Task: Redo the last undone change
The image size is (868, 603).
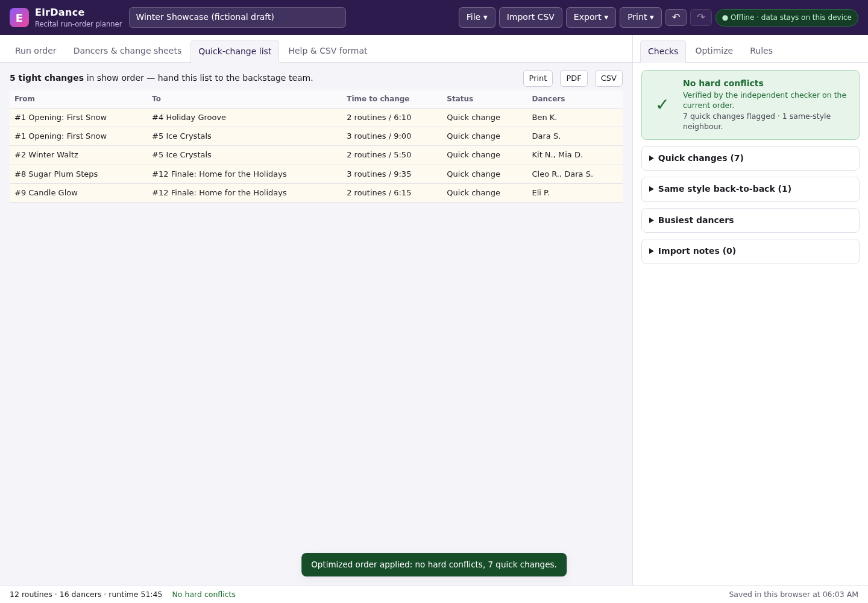Action: click(701, 17)
